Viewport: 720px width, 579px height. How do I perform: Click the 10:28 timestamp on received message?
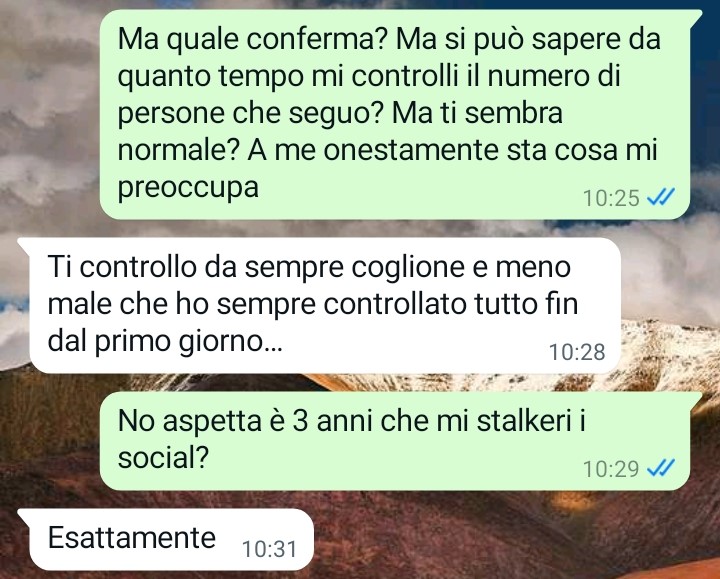pyautogui.click(x=577, y=352)
